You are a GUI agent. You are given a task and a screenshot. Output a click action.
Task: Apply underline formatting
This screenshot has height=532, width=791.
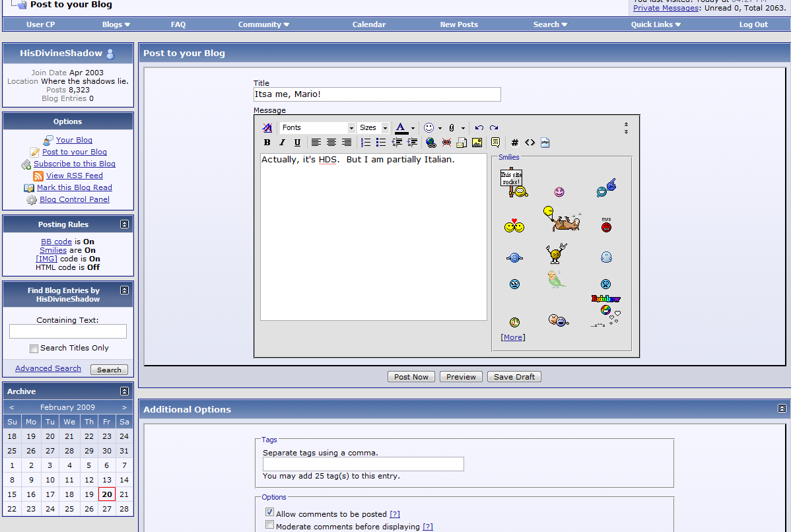(297, 143)
